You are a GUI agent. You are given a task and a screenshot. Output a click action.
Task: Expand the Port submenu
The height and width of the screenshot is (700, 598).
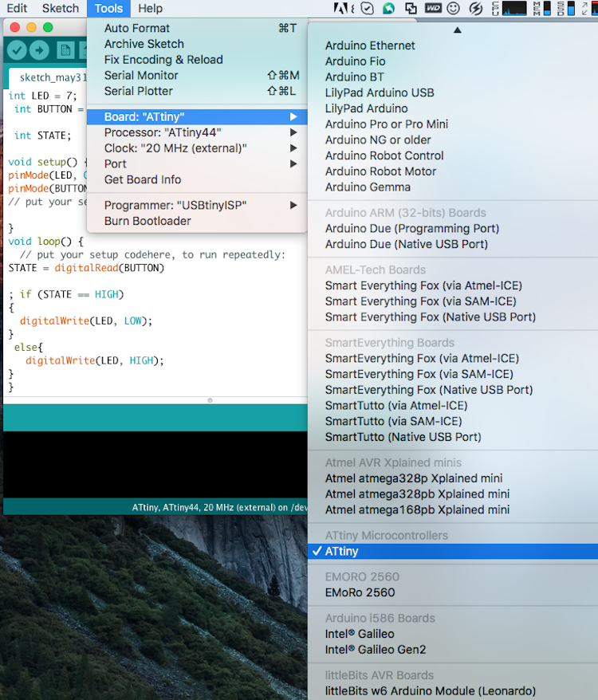(x=197, y=164)
